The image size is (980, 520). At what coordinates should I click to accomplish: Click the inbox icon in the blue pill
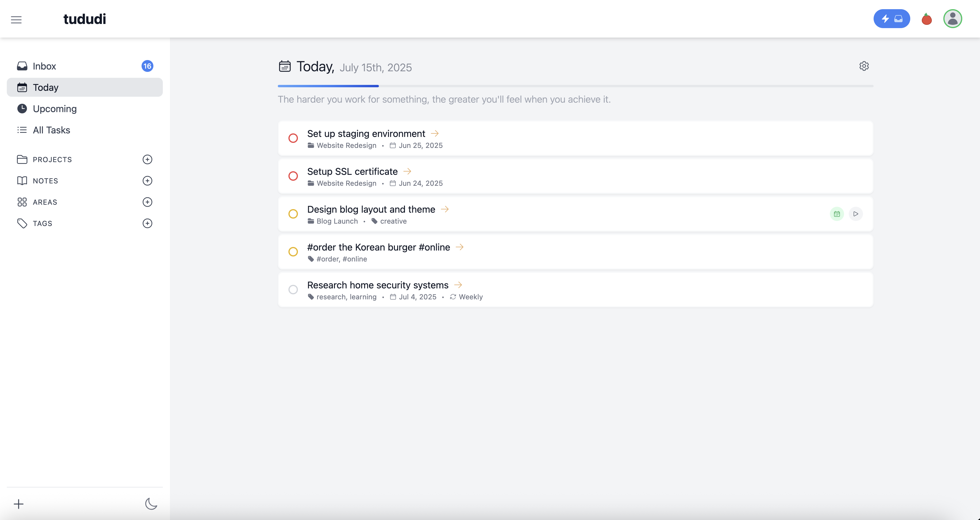pyautogui.click(x=899, y=19)
